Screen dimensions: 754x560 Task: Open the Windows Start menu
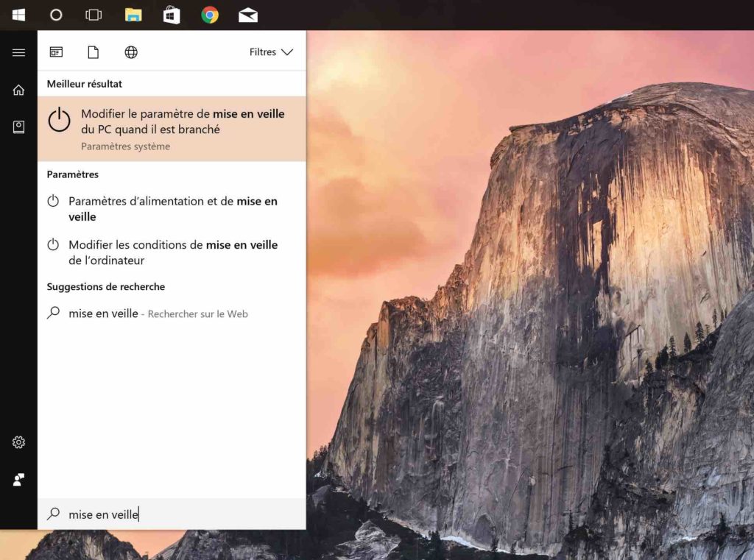pos(18,15)
